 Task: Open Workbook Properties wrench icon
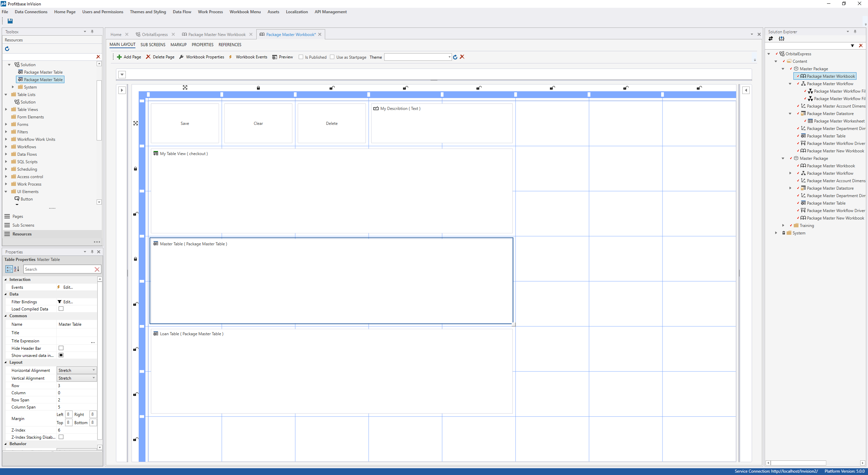181,57
